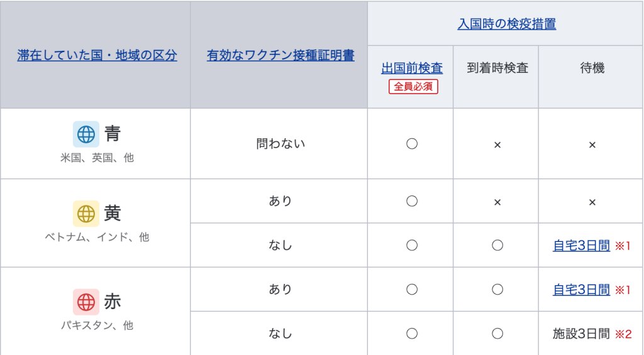This screenshot has width=644, height=355.
Task: Open 自宅3日間 link in 赤 あり row
Action: (x=581, y=290)
